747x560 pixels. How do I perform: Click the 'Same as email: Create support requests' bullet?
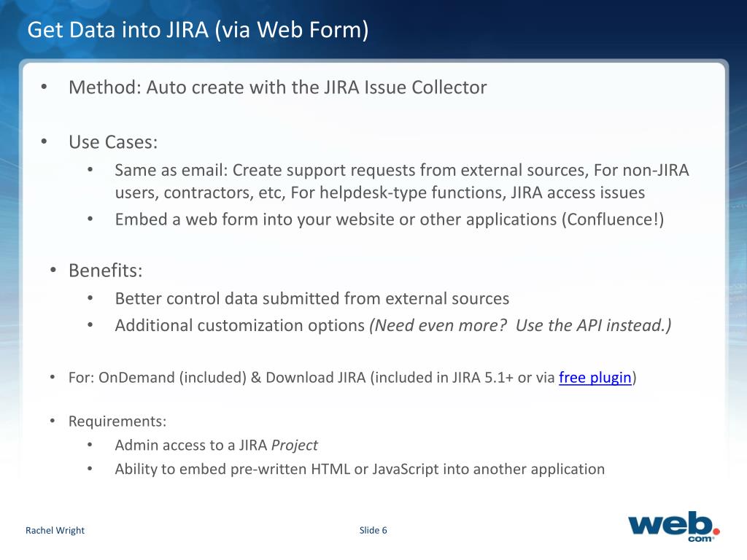[x=402, y=182]
